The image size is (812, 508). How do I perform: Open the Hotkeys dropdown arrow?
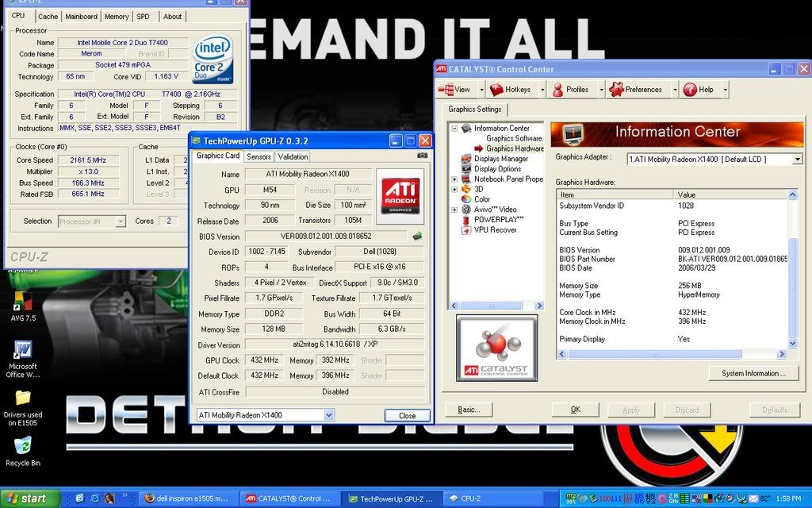tap(542, 90)
